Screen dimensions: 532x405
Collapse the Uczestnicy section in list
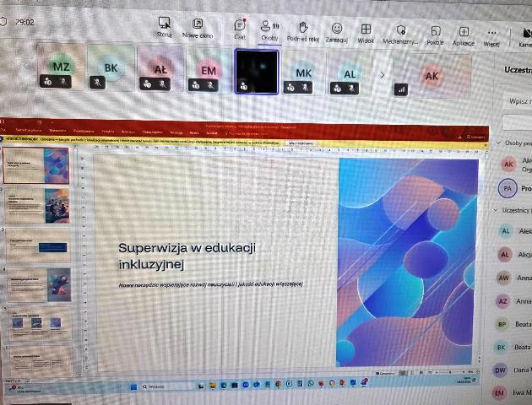[497, 209]
